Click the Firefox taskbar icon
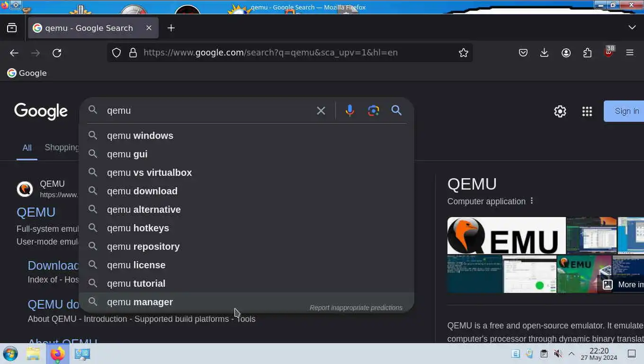Viewport: 644px width, 364px height. 58,354
